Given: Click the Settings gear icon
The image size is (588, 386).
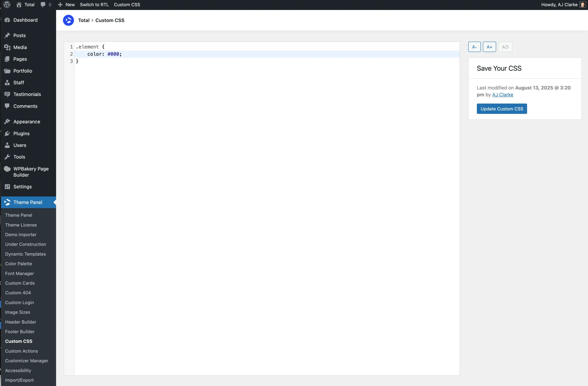Looking at the screenshot, I should pos(7,186).
